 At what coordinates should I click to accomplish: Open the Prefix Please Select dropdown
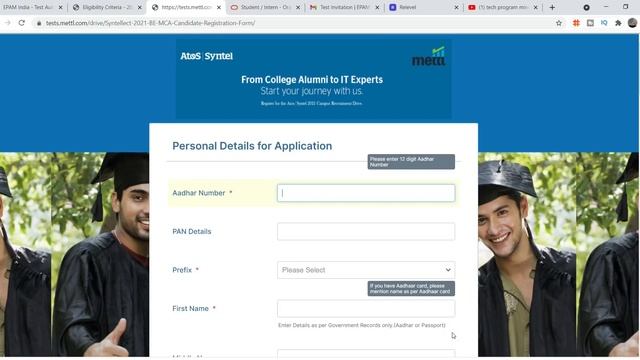pyautogui.click(x=366, y=270)
